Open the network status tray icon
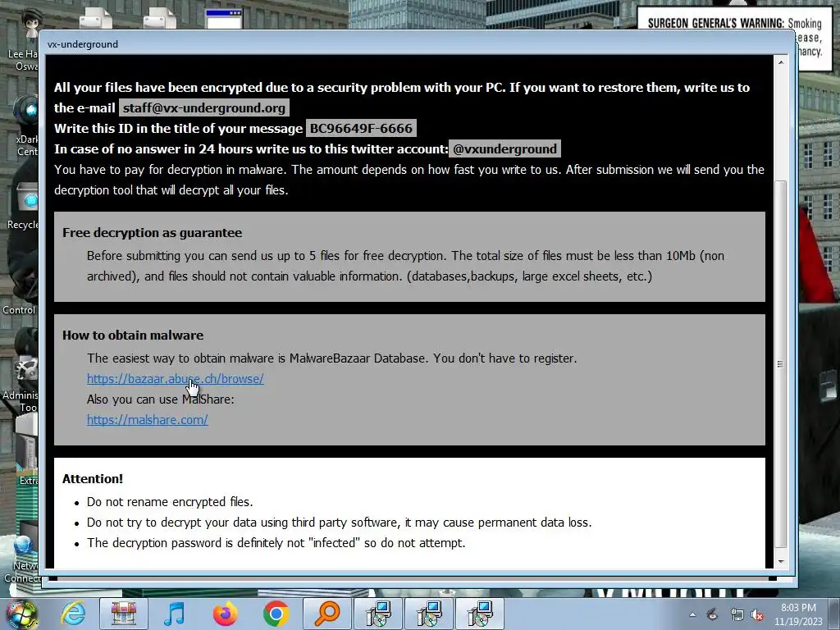The width and height of the screenshot is (840, 630). (737, 614)
